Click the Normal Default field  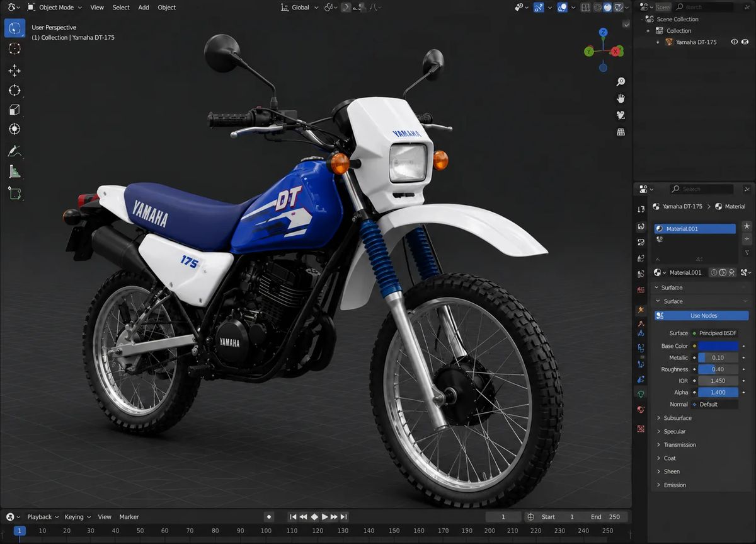tap(714, 405)
